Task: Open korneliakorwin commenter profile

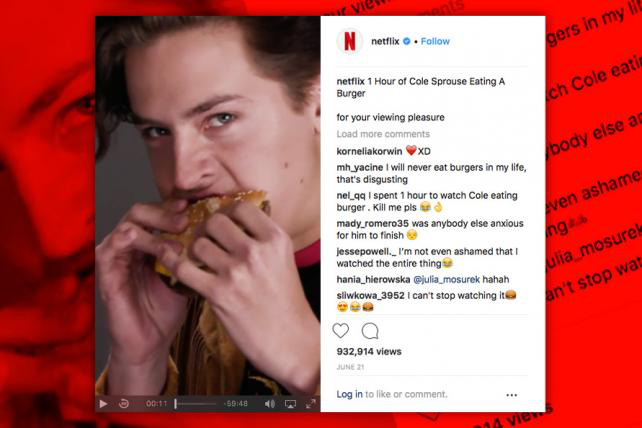Action: [369, 151]
